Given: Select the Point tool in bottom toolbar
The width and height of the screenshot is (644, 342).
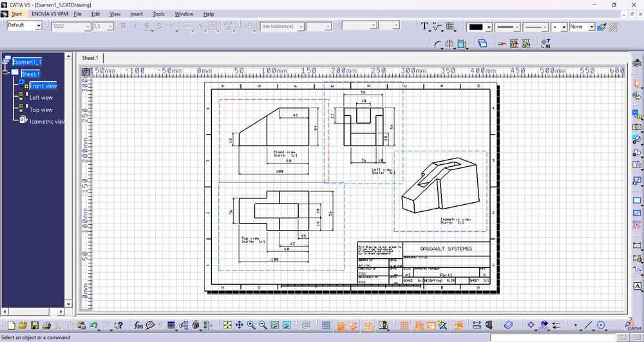Looking at the screenshot, I should 576,326.
